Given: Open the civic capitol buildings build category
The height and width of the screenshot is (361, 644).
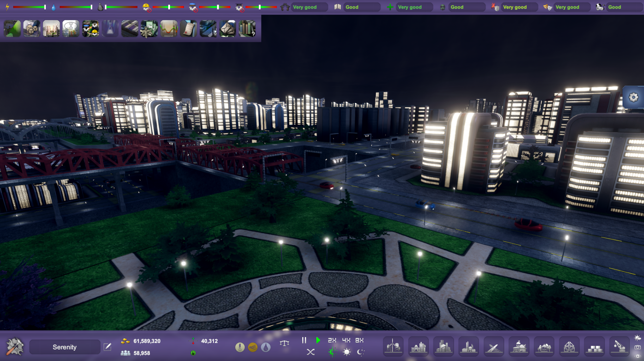Looking at the screenshot, I should (519, 346).
